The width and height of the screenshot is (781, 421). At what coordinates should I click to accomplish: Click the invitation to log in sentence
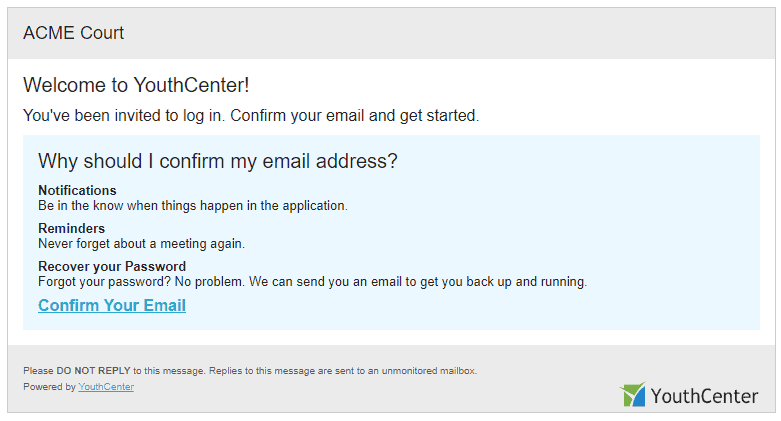pos(251,116)
